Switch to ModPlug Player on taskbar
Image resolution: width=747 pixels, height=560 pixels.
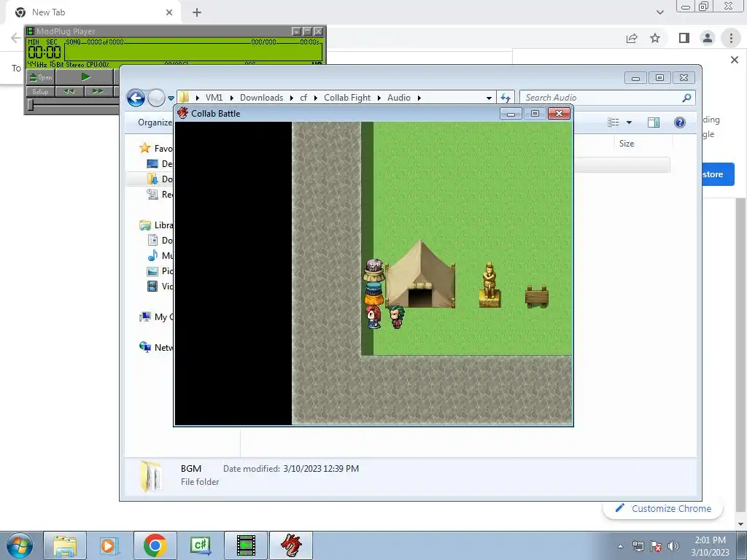pos(245,545)
